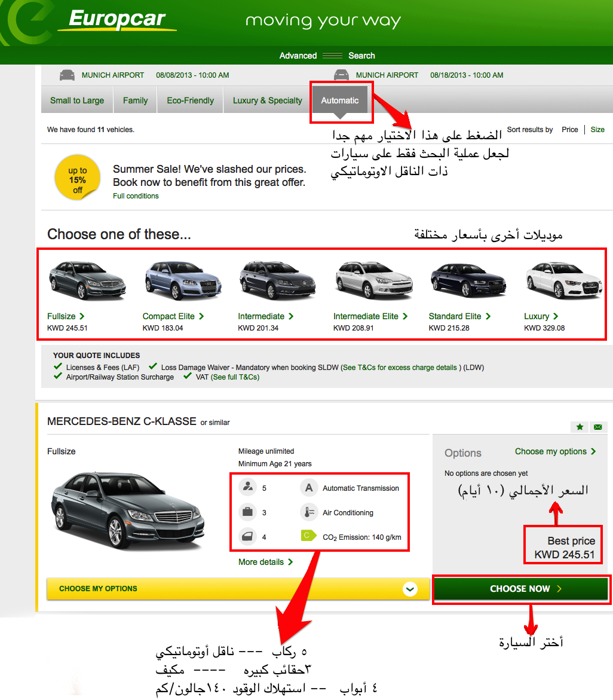This screenshot has height=700, width=613.
Task: Click the yellow CHOOSE MY OPTIONS bar
Action: pos(238,589)
